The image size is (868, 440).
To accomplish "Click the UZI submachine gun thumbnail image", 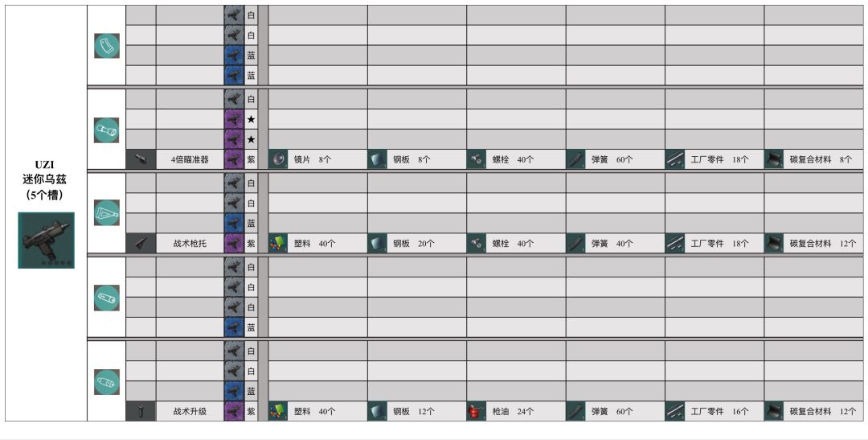I will (x=46, y=240).
